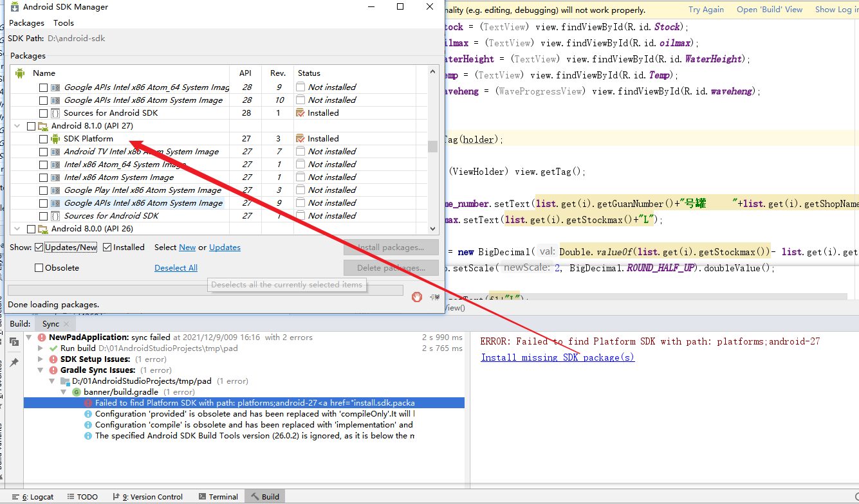Collapse the banner/build.gradle node
The image size is (859, 504).
point(64,392)
